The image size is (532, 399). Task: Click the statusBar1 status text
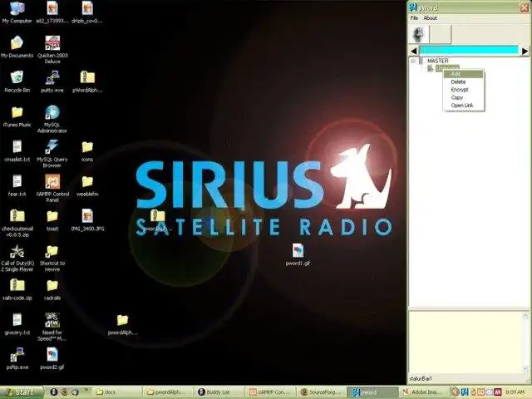click(421, 379)
